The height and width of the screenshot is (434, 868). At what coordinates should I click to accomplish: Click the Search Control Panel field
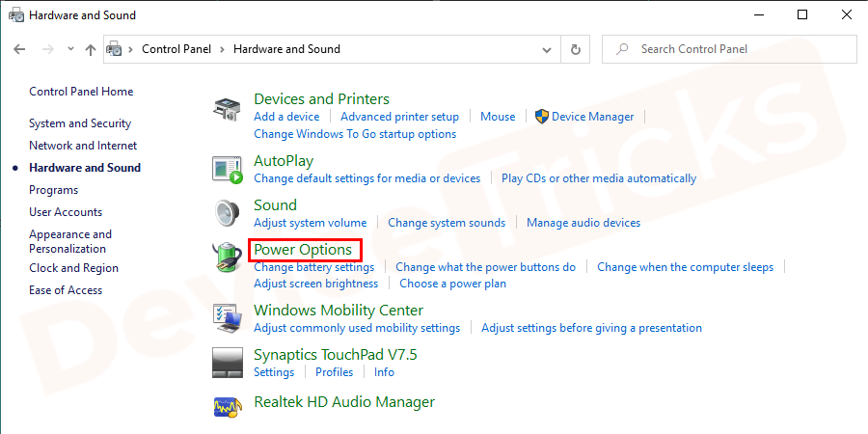tap(729, 49)
